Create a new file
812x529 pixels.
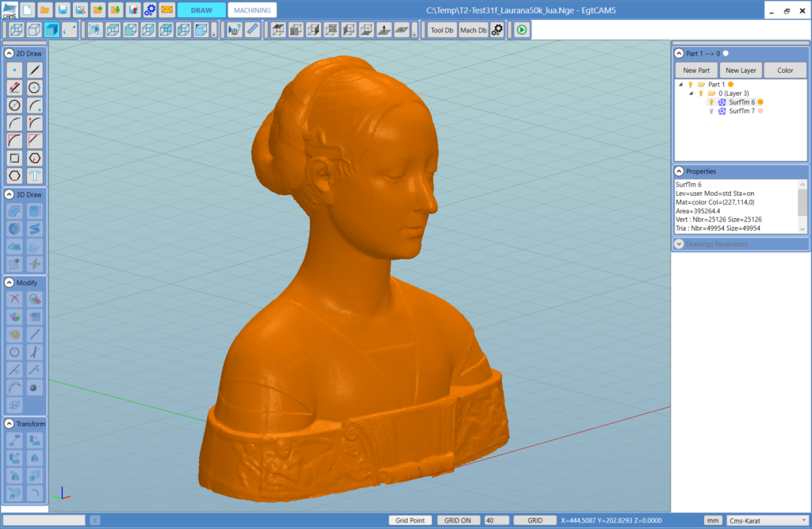pyautogui.click(x=27, y=10)
